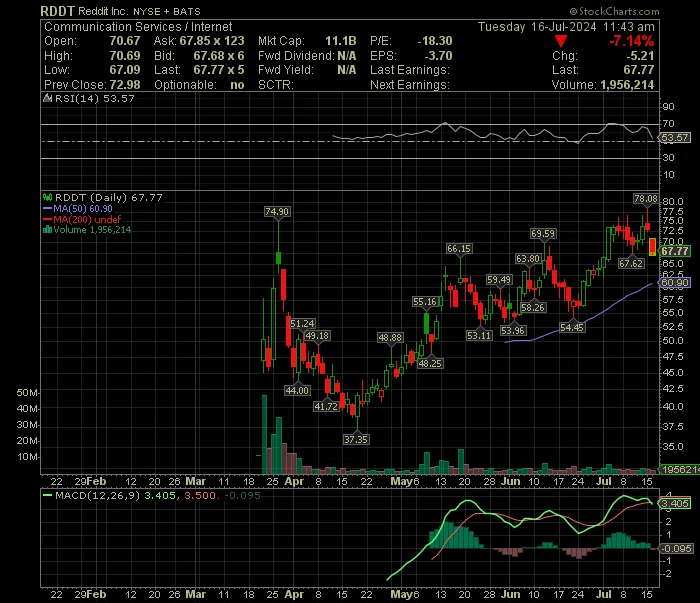The image size is (700, 603).
Task: Click the 54.45 low price label
Action: coord(572,328)
